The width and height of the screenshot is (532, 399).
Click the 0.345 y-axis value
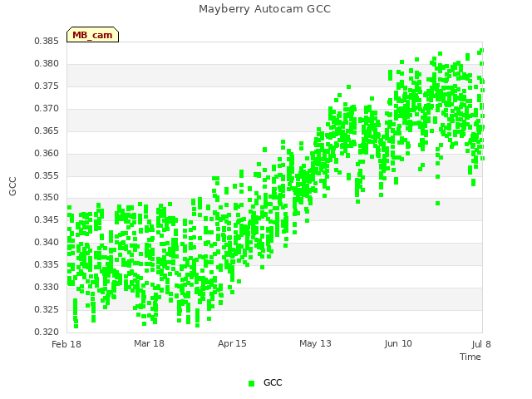47,219
